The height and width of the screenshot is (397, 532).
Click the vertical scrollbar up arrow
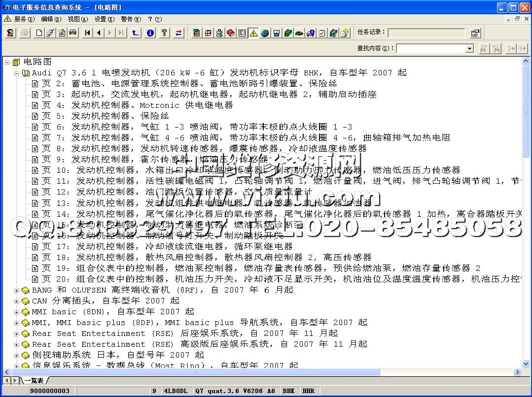tap(526, 61)
